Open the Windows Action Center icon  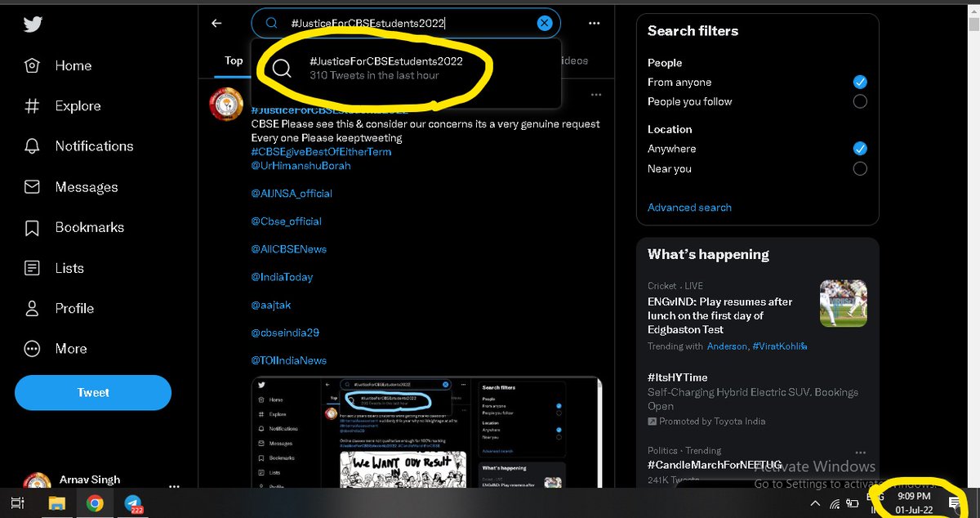pyautogui.click(x=953, y=502)
